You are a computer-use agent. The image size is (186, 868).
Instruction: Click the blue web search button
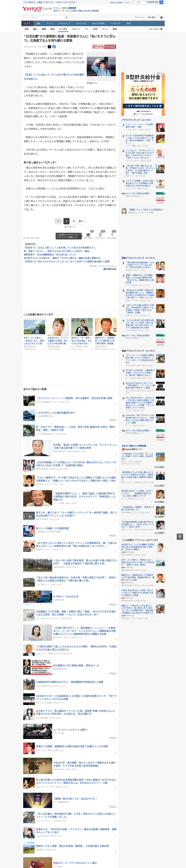[x=161, y=2]
